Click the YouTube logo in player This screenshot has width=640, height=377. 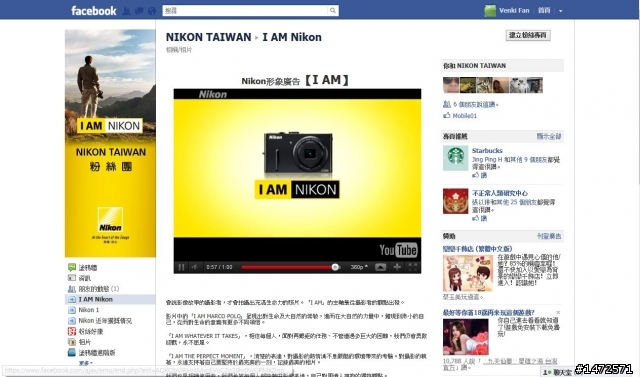(x=398, y=250)
